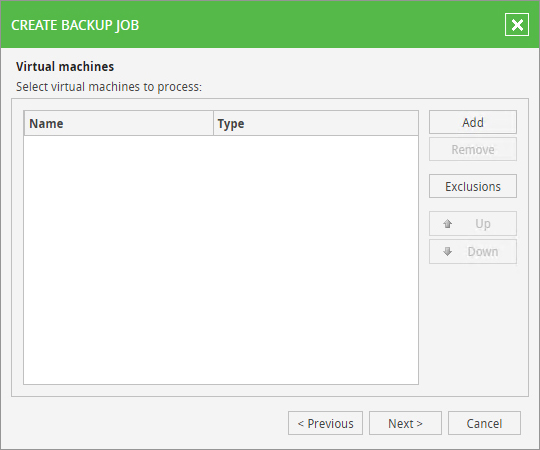The image size is (540, 450).
Task: Click the 'Select virtual machines to process' text
Action: tap(109, 87)
